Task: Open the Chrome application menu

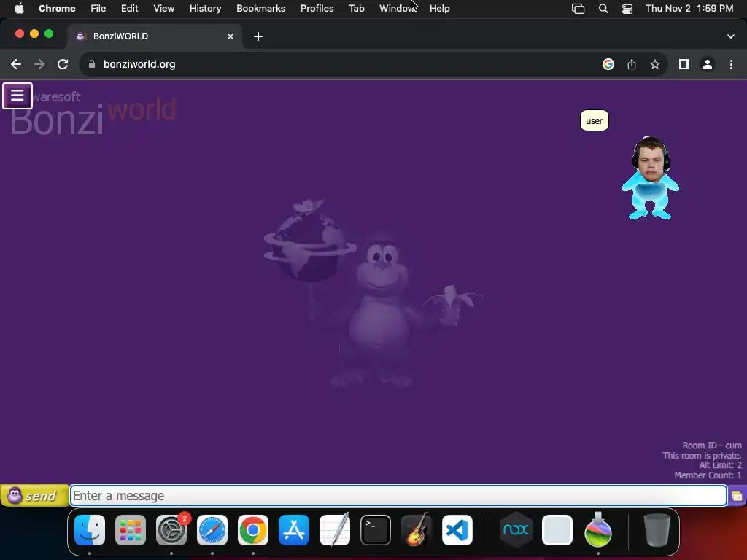Action: click(x=57, y=9)
